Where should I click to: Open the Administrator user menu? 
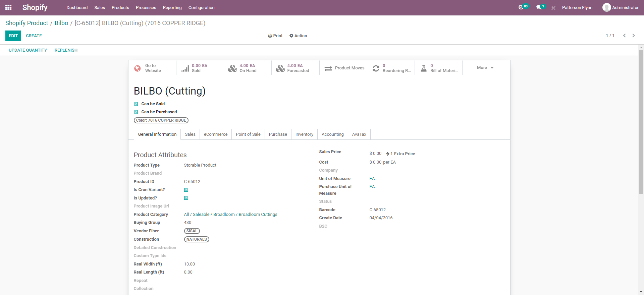point(621,7)
